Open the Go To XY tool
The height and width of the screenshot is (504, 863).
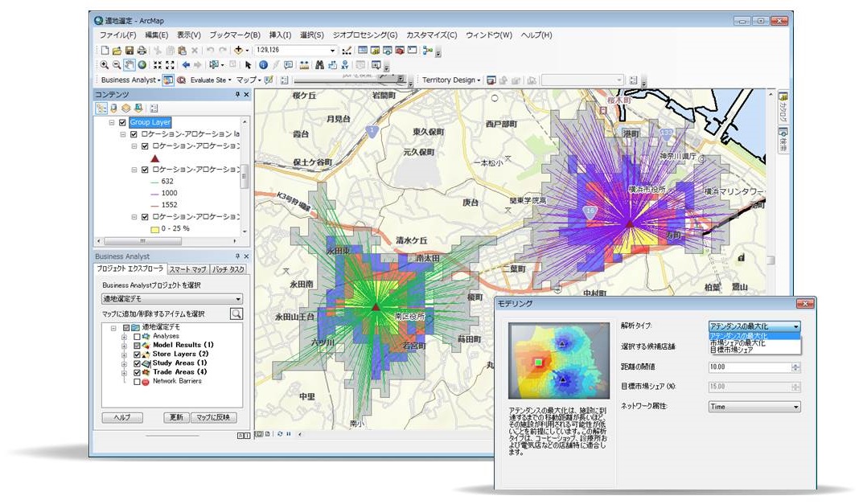coord(345,65)
